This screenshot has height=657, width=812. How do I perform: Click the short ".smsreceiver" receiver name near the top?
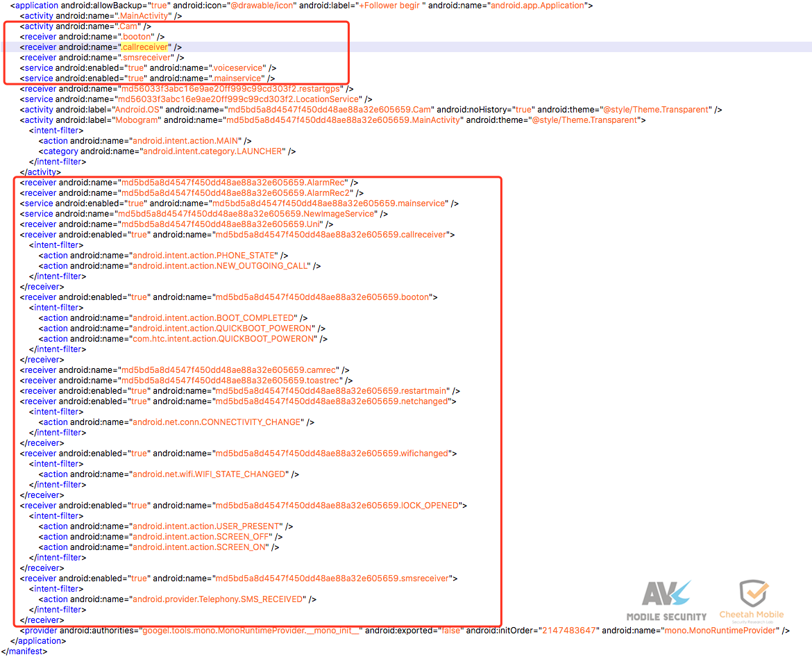click(146, 58)
